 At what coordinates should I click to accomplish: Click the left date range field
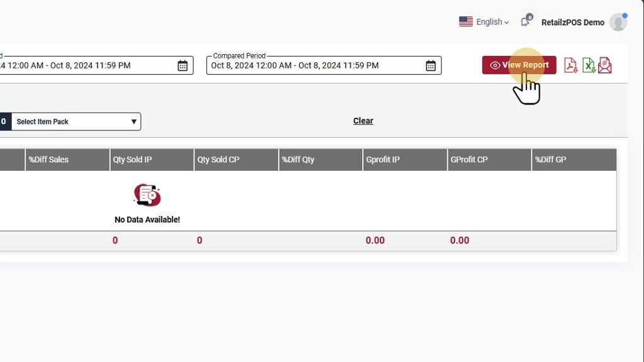coord(96,65)
